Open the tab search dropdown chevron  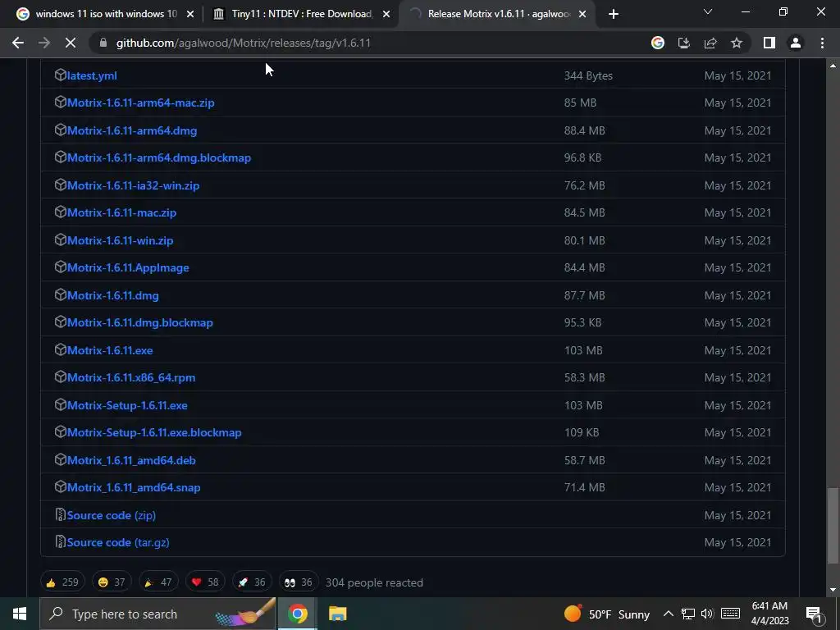click(708, 11)
